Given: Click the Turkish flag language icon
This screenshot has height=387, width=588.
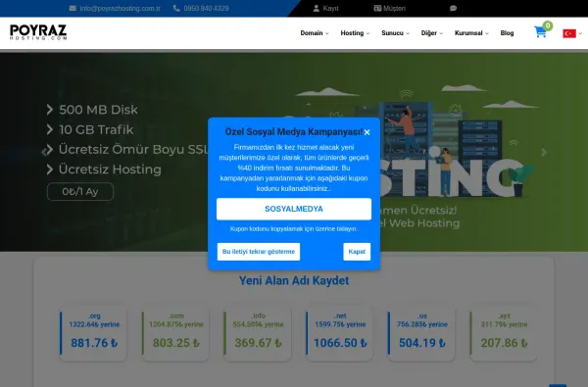Looking at the screenshot, I should coord(569,33).
